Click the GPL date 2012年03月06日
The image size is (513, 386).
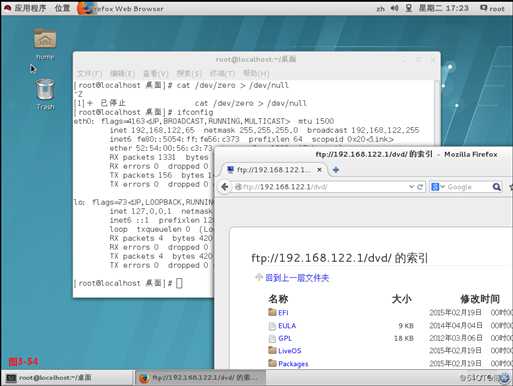pyautogui.click(x=455, y=338)
